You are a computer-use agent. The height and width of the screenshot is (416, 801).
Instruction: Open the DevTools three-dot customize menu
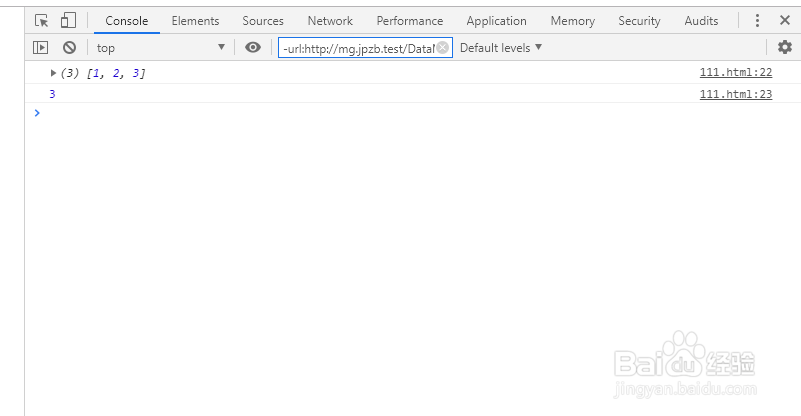pyautogui.click(x=757, y=20)
